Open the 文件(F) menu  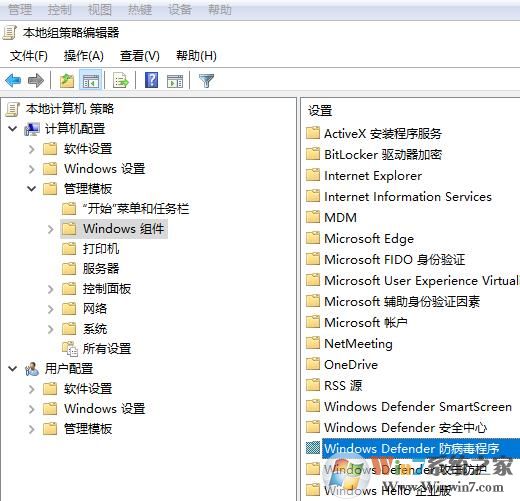[29, 56]
